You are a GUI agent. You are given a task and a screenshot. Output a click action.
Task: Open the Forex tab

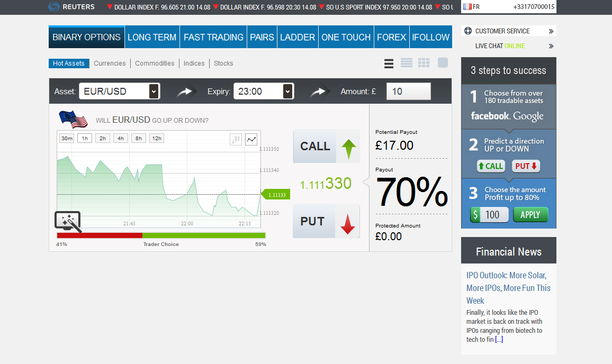click(x=392, y=37)
